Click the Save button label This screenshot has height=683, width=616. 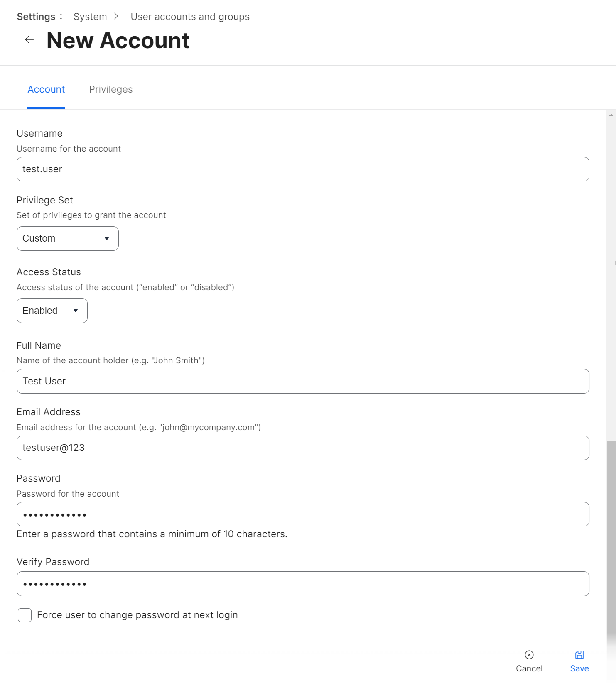[x=579, y=668]
